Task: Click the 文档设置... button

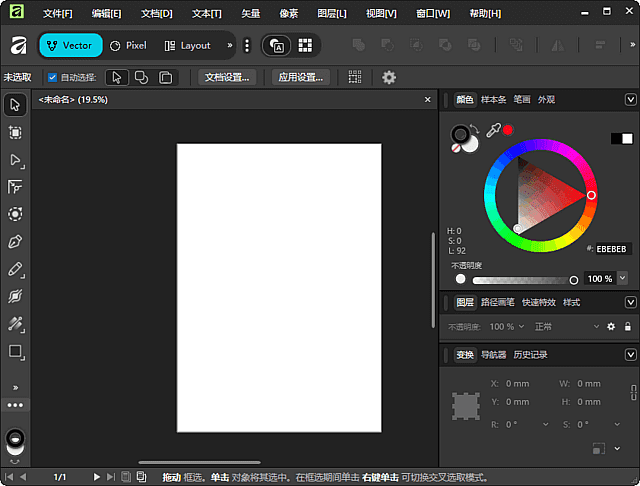Action: (x=227, y=77)
